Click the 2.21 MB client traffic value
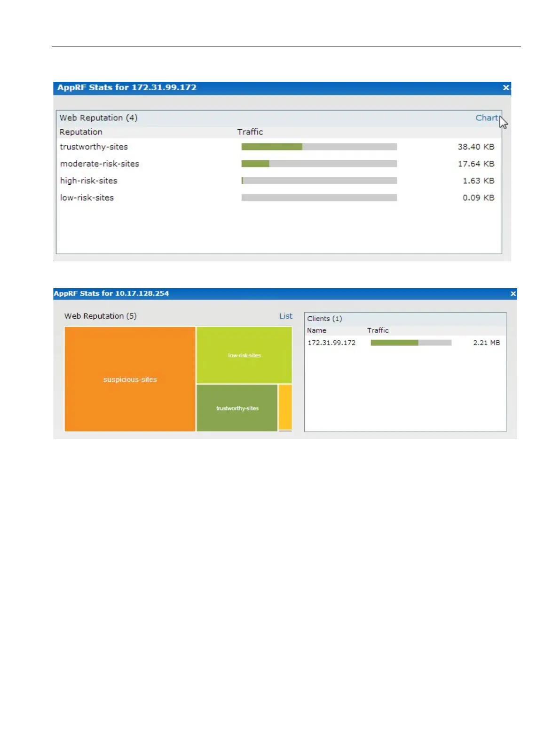 click(x=487, y=343)
